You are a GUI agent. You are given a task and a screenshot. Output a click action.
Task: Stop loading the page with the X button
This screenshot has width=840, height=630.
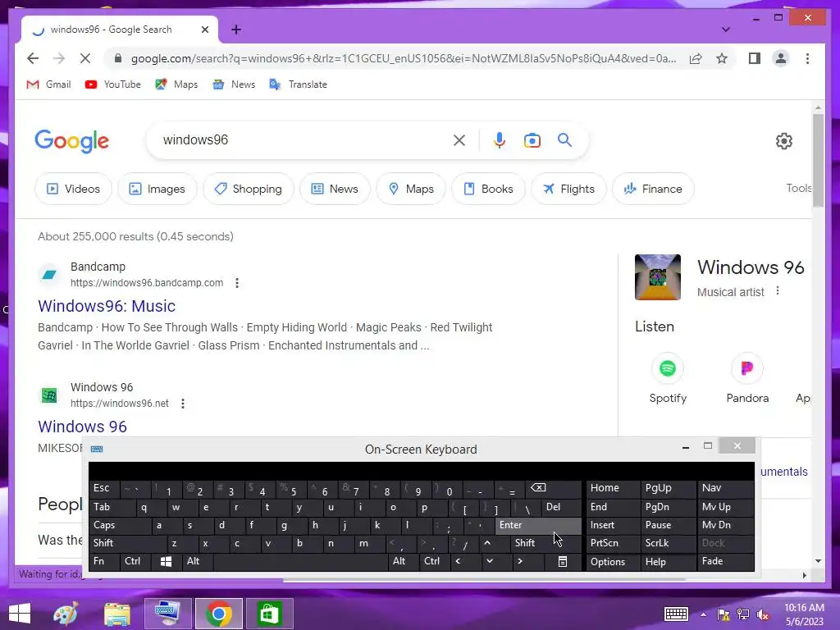pyautogui.click(x=85, y=58)
